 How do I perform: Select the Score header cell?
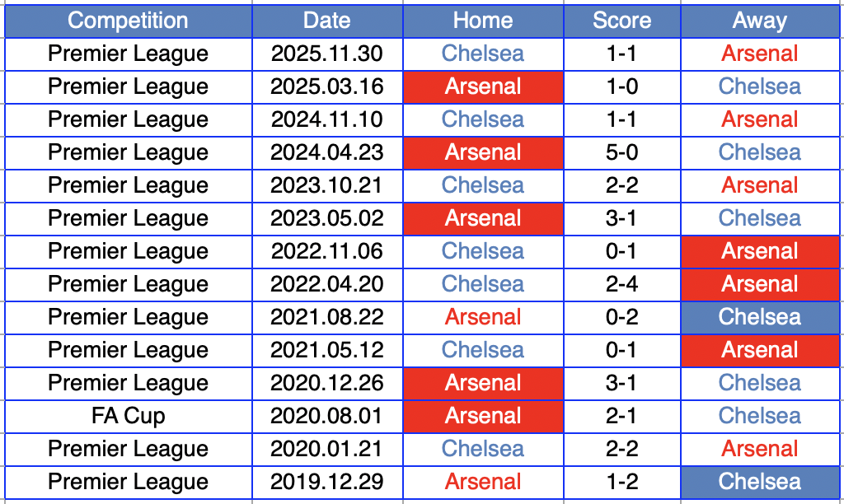[621, 21]
